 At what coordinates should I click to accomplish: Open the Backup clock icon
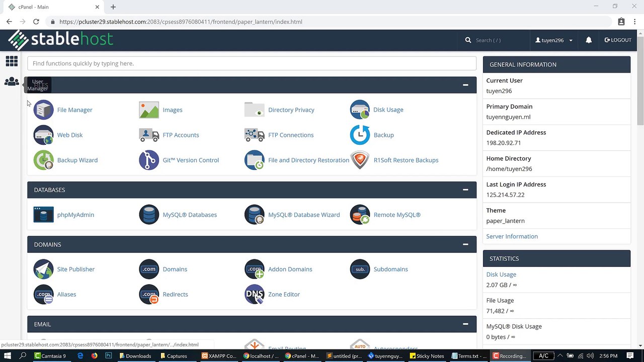tap(360, 135)
